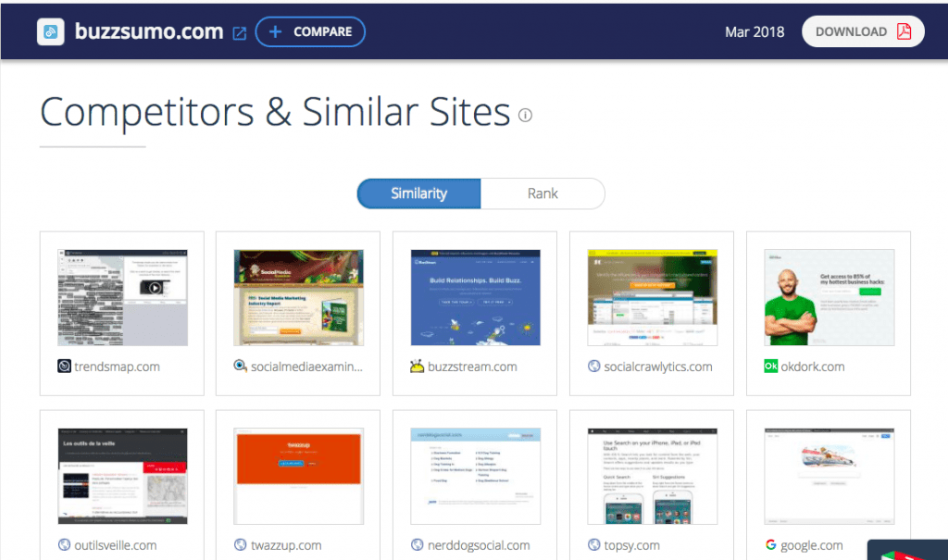The height and width of the screenshot is (560, 948).
Task: Open the google.com thumbnail
Action: coord(829,476)
